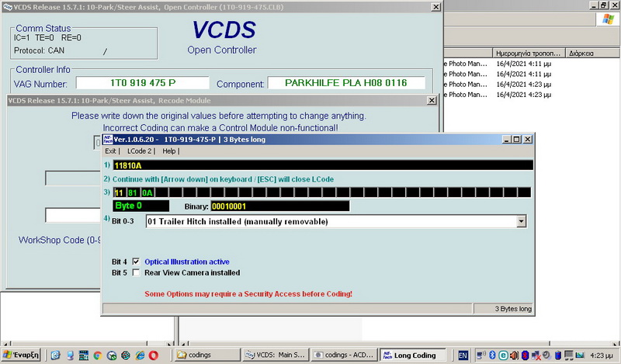Screen dimensions: 621x364
Task: Click the 11810A coding input field
Action: [x=323, y=165]
